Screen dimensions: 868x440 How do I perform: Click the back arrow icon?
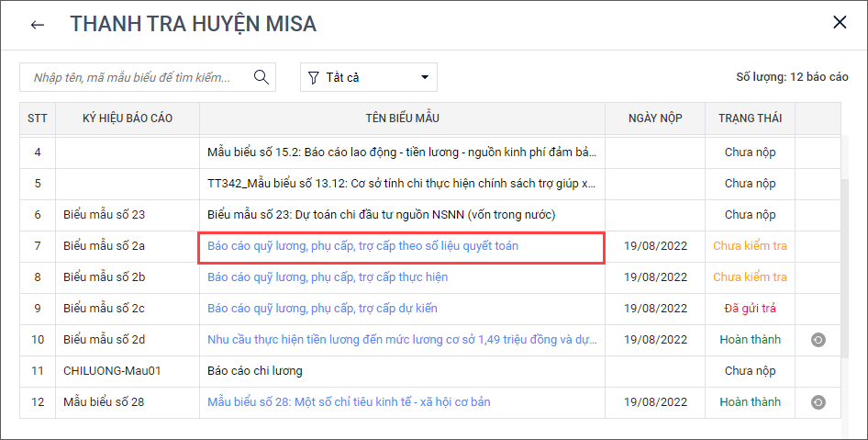pos(37,25)
